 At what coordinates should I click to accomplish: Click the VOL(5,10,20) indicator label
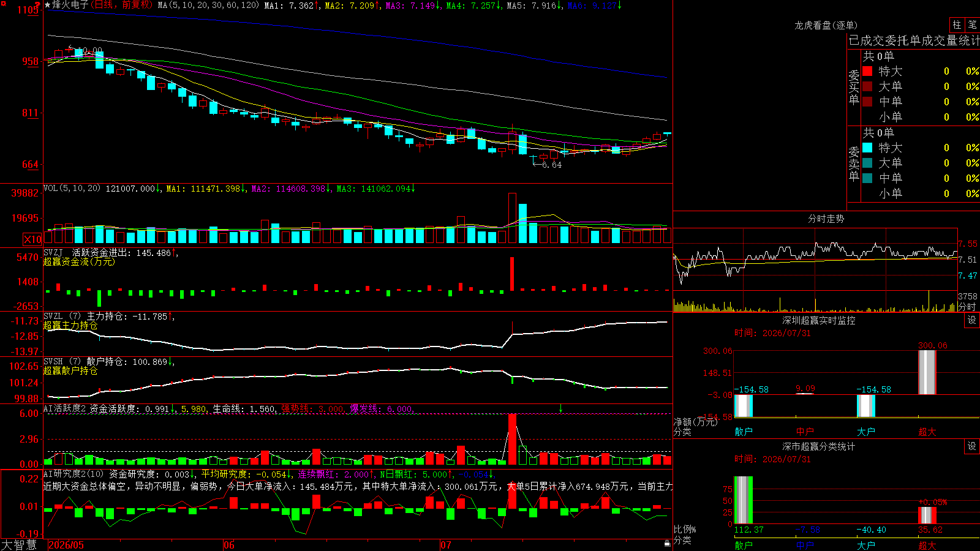click(x=72, y=189)
